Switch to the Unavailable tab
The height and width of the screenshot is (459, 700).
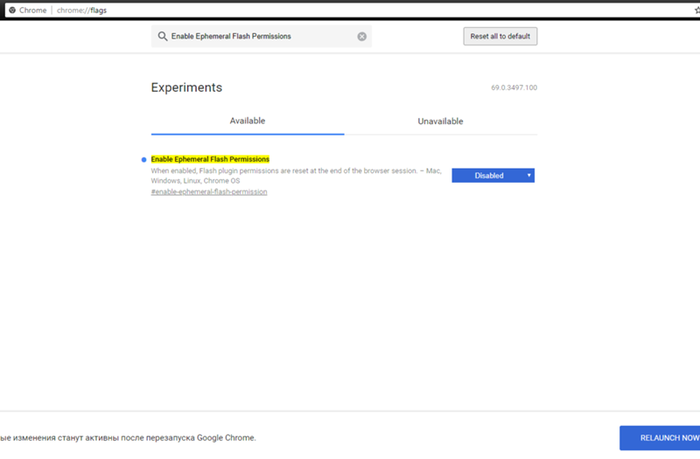click(x=440, y=121)
